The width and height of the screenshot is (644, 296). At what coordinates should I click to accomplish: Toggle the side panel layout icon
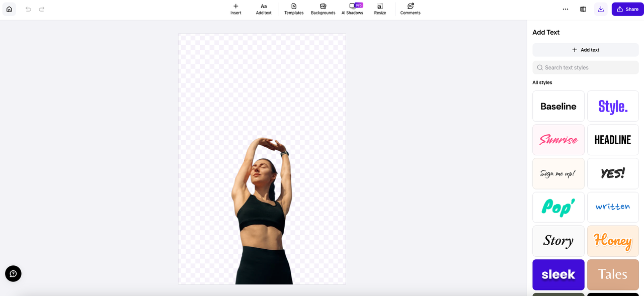point(583,9)
